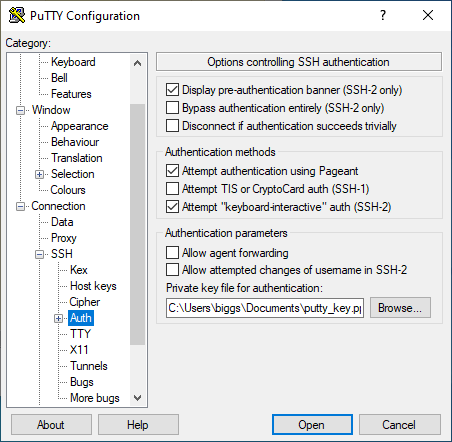Collapse the Window tree node
The image size is (452, 442).
[20, 110]
